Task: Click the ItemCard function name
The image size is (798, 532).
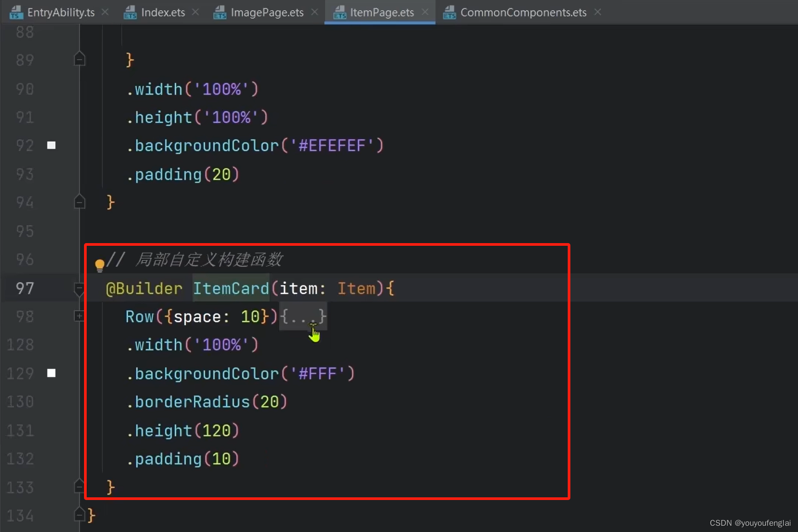Action: (231, 288)
